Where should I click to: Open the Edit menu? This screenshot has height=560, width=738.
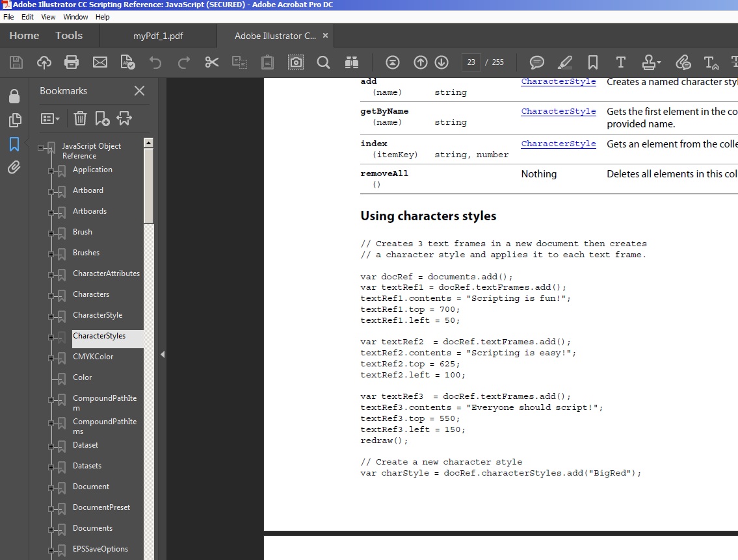27,17
